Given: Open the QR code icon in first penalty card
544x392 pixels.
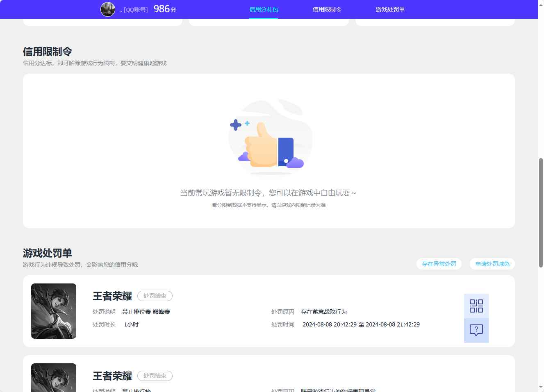Looking at the screenshot, I should point(476,306).
